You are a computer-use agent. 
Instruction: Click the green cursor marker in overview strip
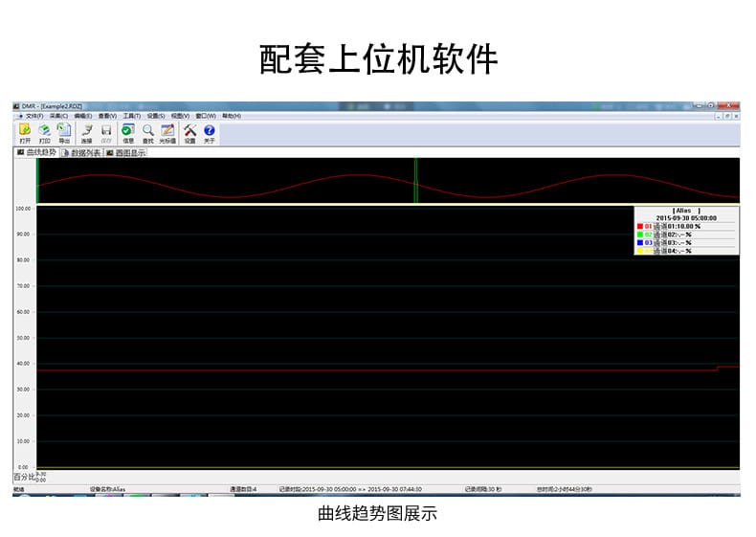(x=415, y=179)
